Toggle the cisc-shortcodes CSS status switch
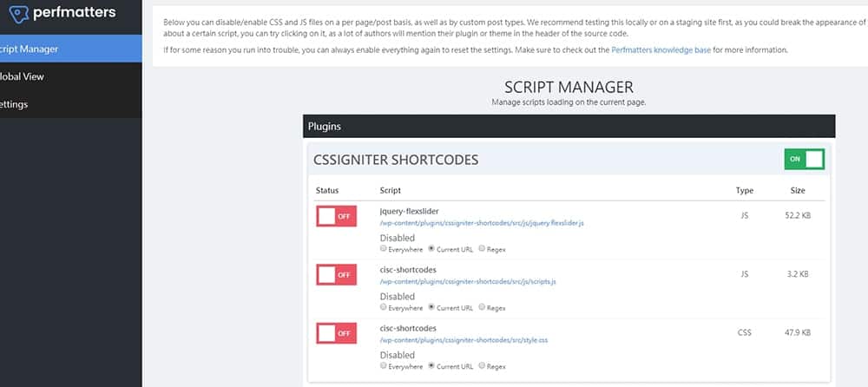This screenshot has height=387, width=868. coord(336,333)
